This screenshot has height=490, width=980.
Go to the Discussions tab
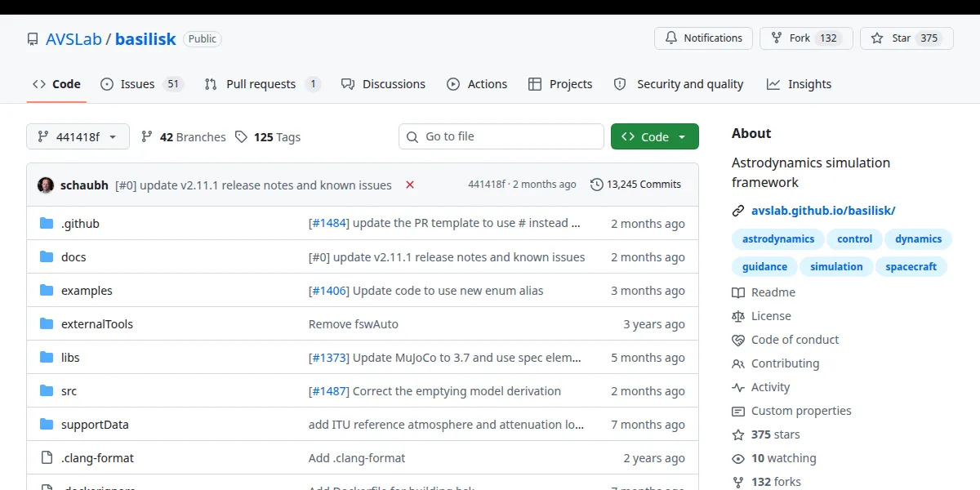(383, 84)
